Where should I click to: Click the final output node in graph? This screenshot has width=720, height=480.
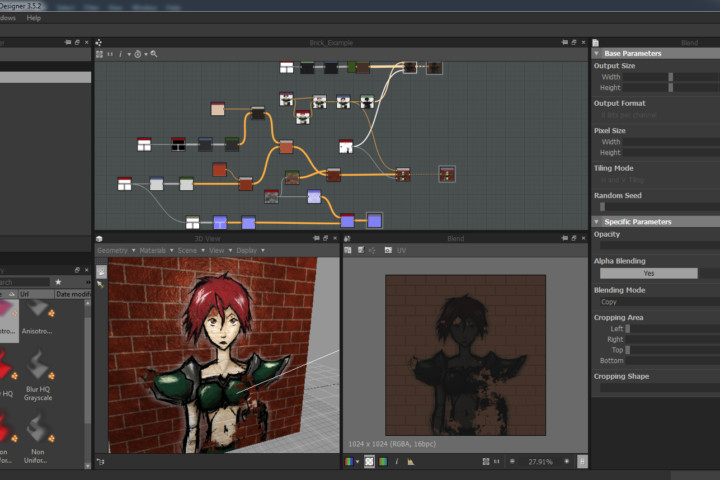446,174
